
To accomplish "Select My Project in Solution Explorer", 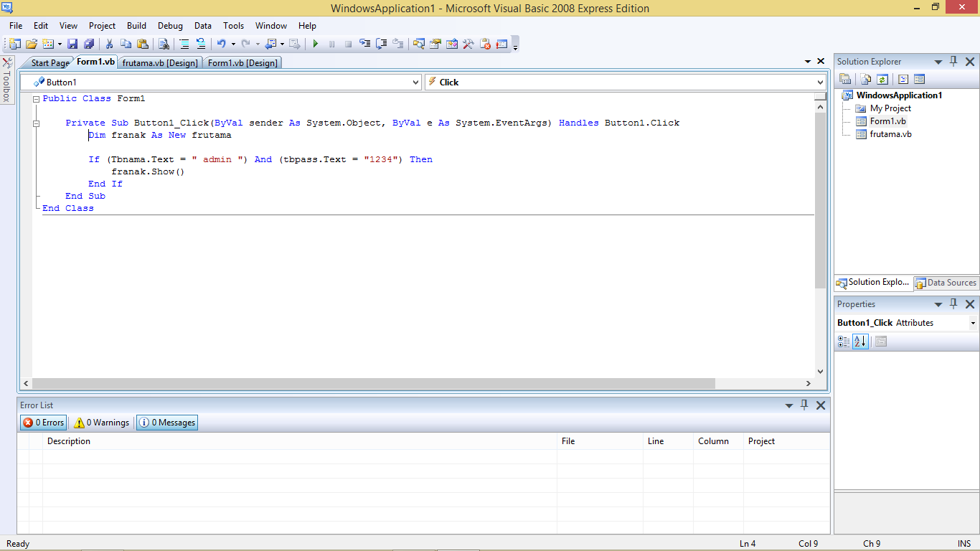I will coord(890,108).
